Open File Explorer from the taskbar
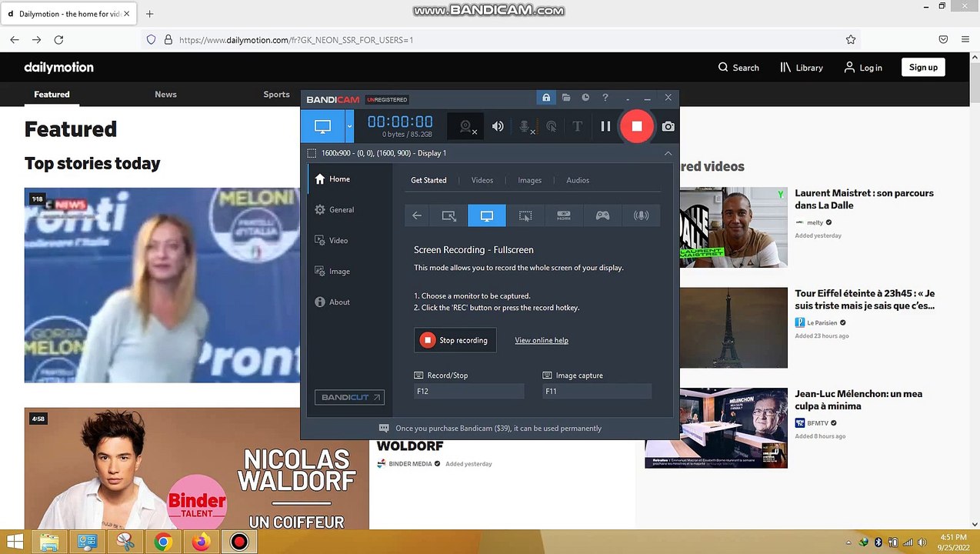The image size is (980, 554). coord(49,542)
